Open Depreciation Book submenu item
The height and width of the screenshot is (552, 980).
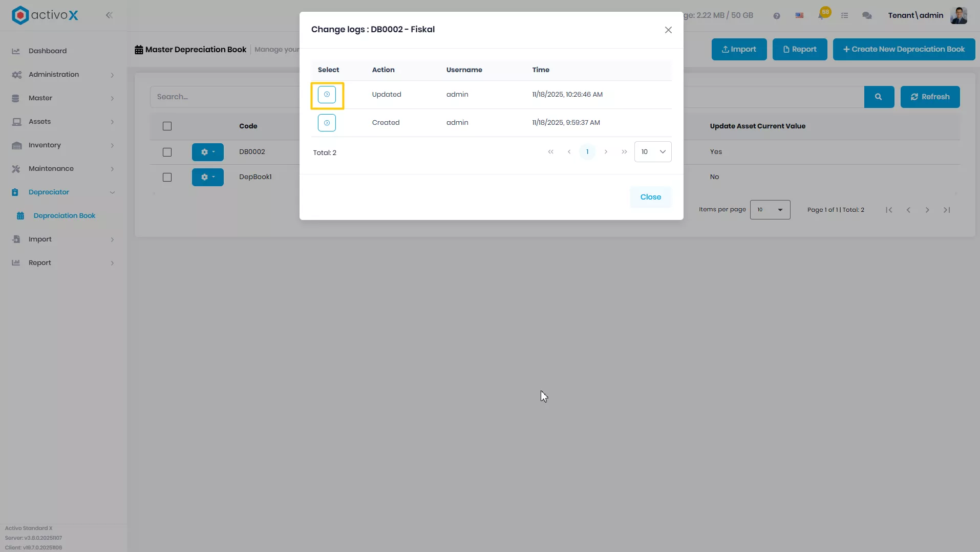point(63,216)
